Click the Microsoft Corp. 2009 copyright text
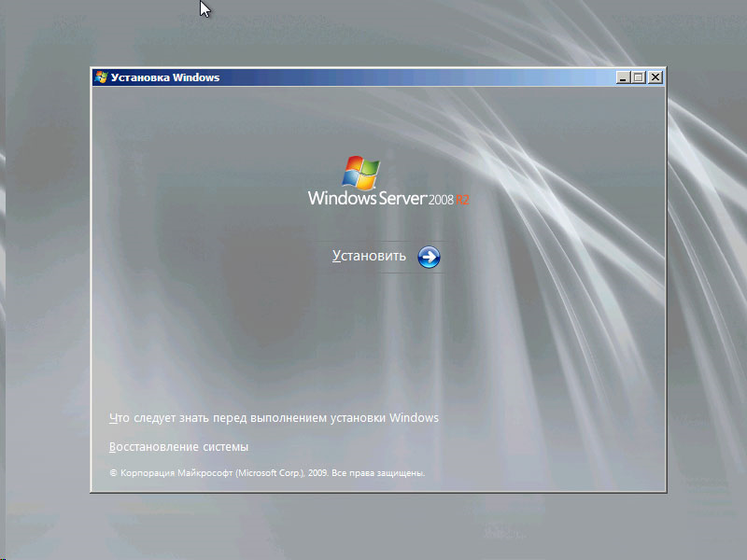This screenshot has height=560, width=747. pyautogui.click(x=267, y=473)
